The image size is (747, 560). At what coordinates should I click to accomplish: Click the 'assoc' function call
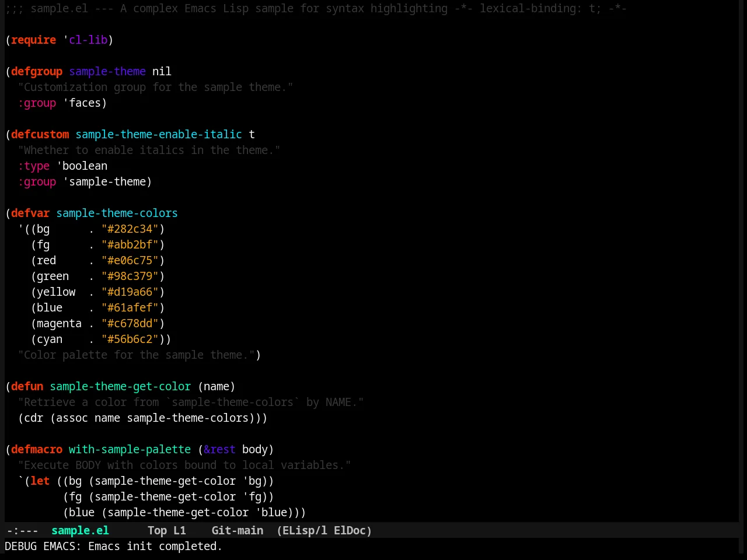[72, 418]
